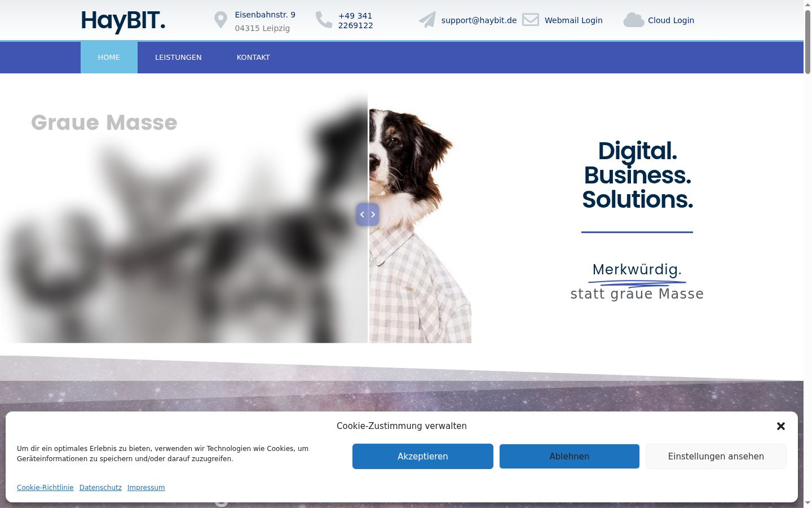The width and height of the screenshot is (812, 508).
Task: Click the cloud icon for Cloud Login
Action: click(x=634, y=20)
